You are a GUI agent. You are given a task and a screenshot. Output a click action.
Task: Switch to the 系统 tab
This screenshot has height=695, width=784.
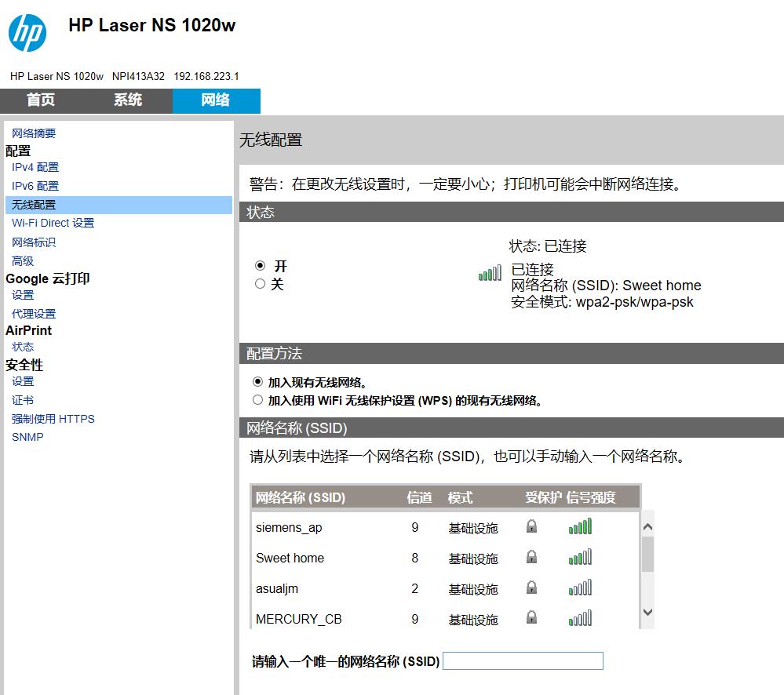click(126, 100)
